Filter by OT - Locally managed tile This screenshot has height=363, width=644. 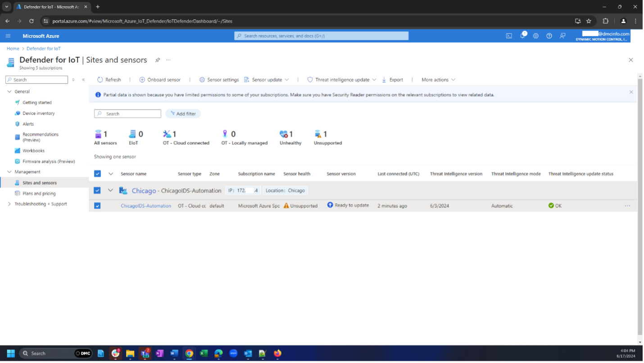point(244,138)
